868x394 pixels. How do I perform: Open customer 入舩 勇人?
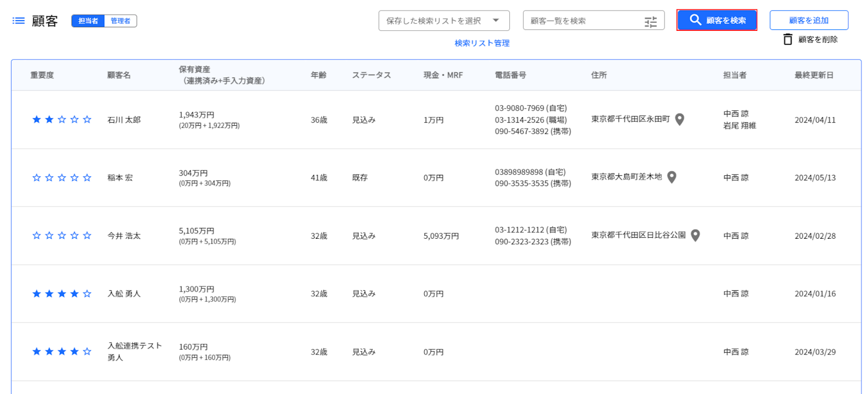[x=124, y=294]
